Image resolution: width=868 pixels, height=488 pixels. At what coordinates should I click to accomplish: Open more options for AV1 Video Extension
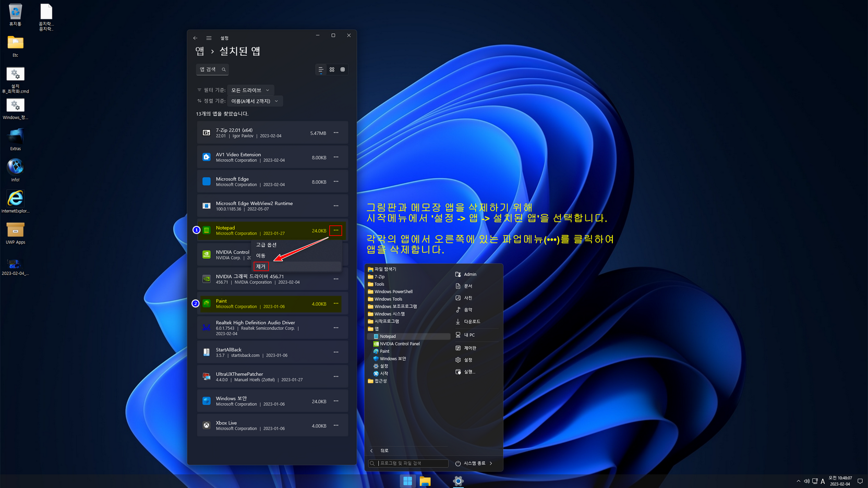coord(336,157)
